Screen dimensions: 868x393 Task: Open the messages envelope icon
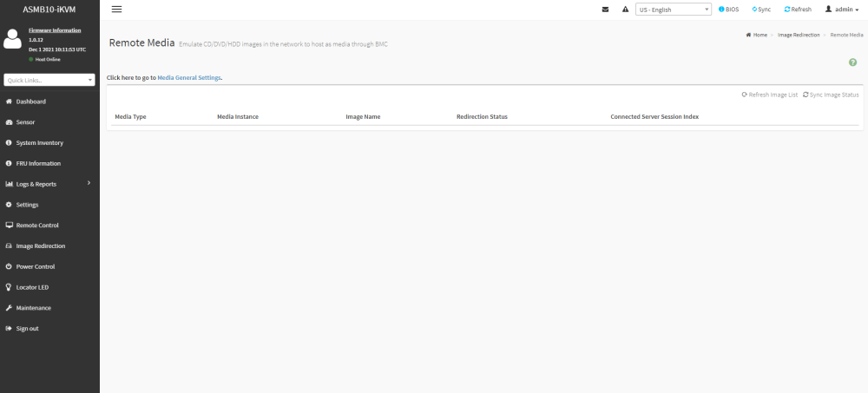coord(605,10)
